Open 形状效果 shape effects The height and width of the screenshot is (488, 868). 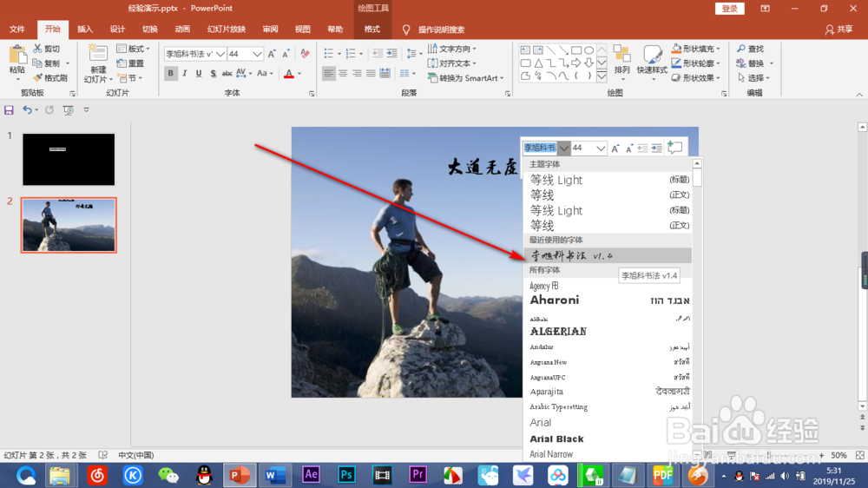coord(696,78)
